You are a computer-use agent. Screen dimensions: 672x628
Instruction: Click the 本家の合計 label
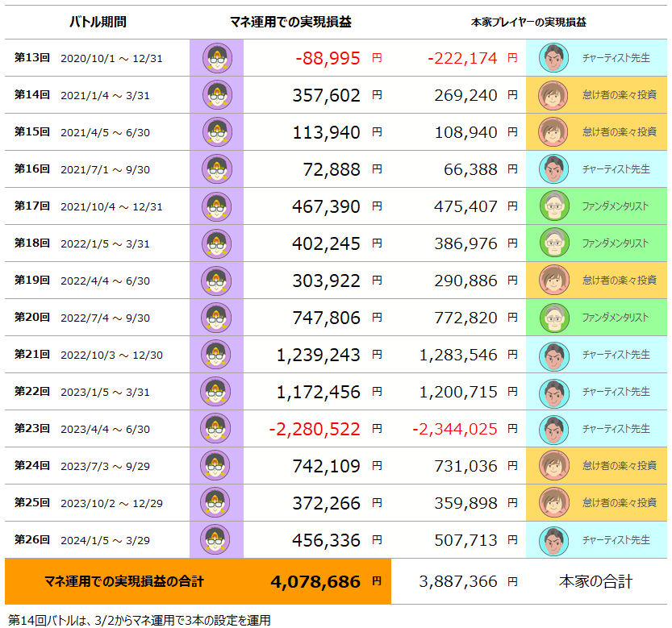tap(595, 581)
